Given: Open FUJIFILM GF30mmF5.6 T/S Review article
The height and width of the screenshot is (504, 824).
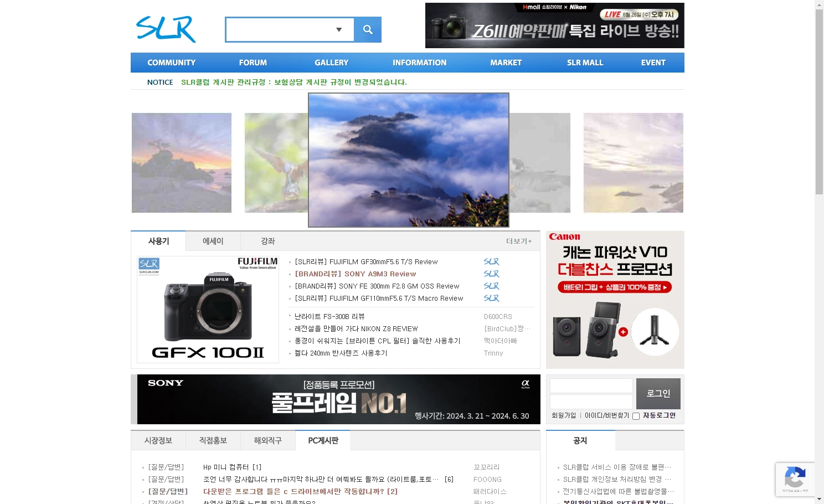Looking at the screenshot, I should coord(366,262).
